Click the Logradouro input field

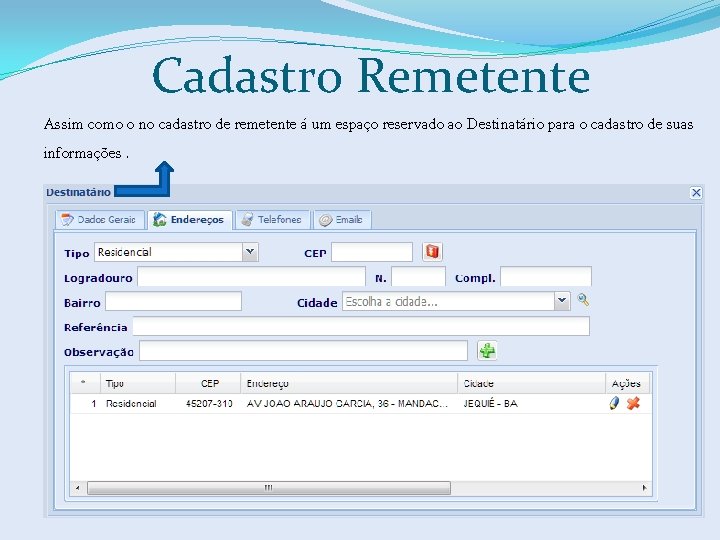click(252, 277)
